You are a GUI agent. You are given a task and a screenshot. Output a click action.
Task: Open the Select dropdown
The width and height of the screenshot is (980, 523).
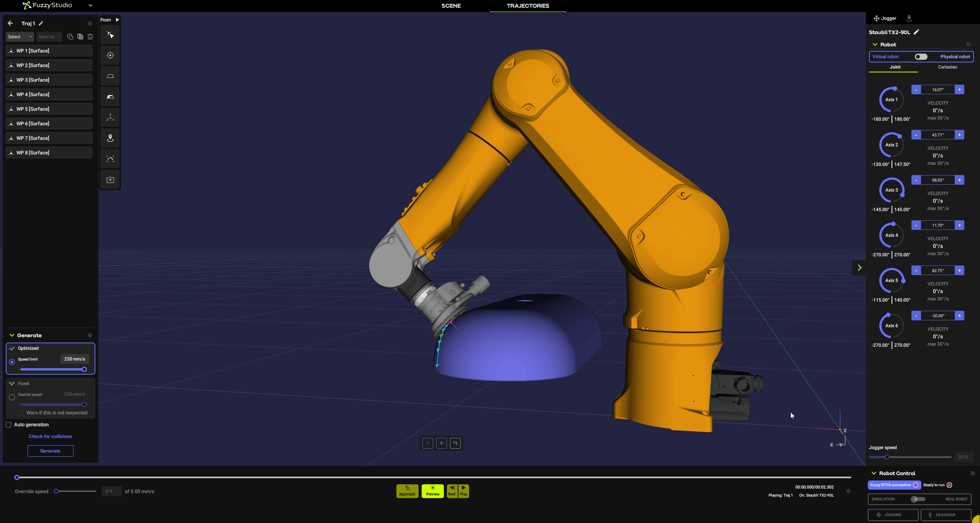pyautogui.click(x=20, y=37)
